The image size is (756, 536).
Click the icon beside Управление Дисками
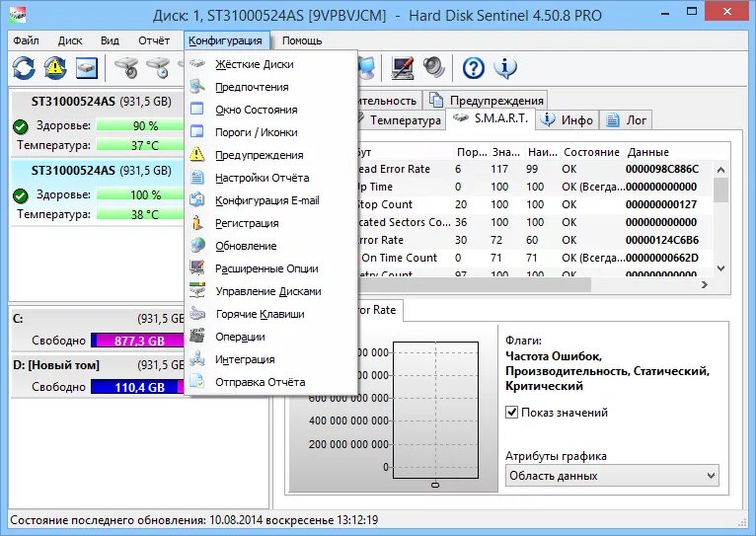(x=196, y=290)
